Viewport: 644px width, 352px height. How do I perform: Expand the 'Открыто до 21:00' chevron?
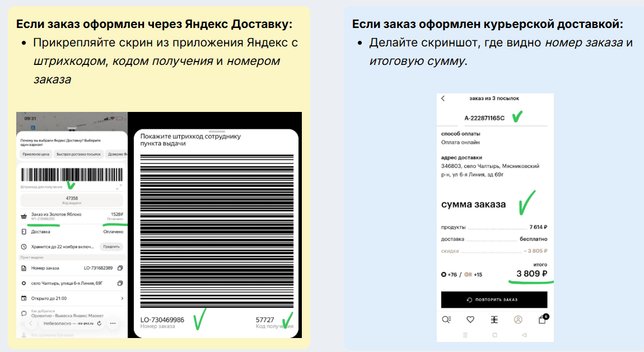pos(122,298)
